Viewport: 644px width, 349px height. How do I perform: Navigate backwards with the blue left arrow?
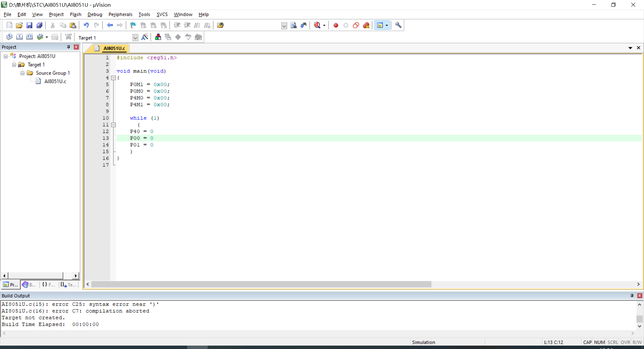[110, 25]
